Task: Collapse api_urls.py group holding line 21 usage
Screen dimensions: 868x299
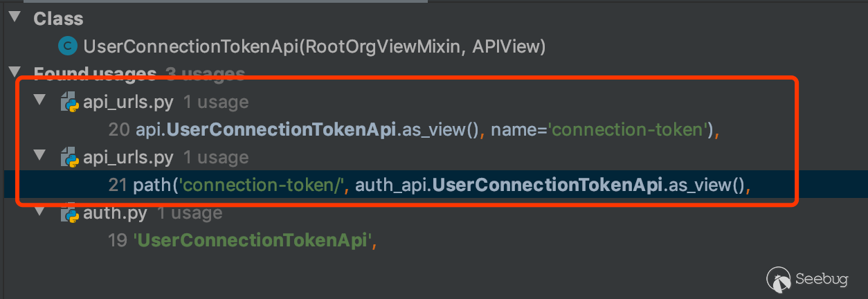Action: tap(40, 156)
